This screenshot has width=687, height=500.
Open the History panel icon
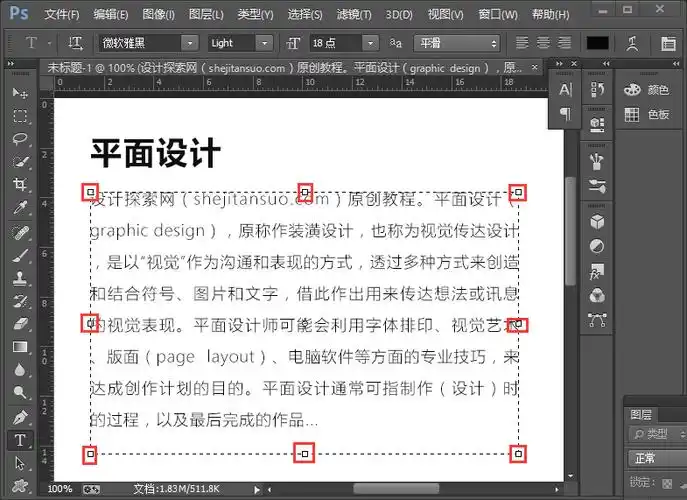(597, 89)
